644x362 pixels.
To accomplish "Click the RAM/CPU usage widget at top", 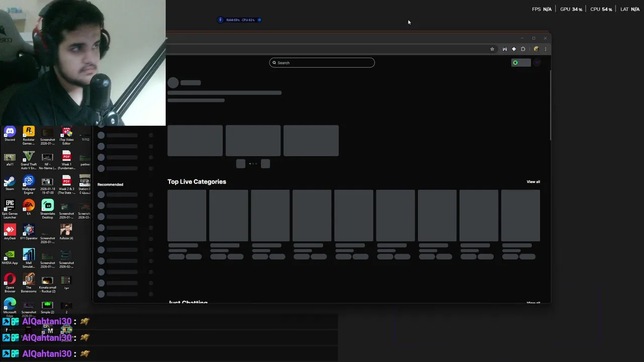I will pyautogui.click(x=239, y=20).
